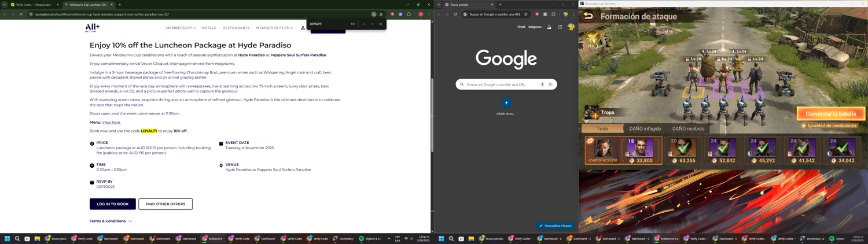Viewport: 868px width, 244px height.
Task: Click the find-bar text field containing LOYALTY
Action: 328,24
